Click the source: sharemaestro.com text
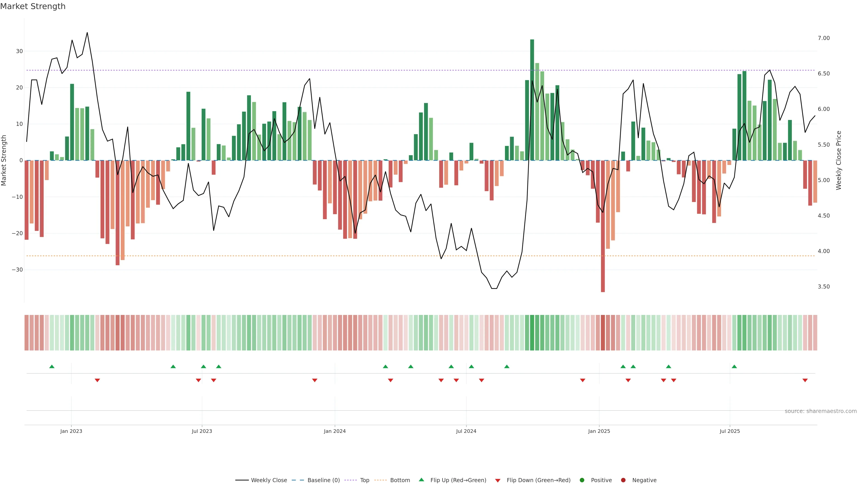The image size is (868, 488). pyautogui.click(x=821, y=411)
